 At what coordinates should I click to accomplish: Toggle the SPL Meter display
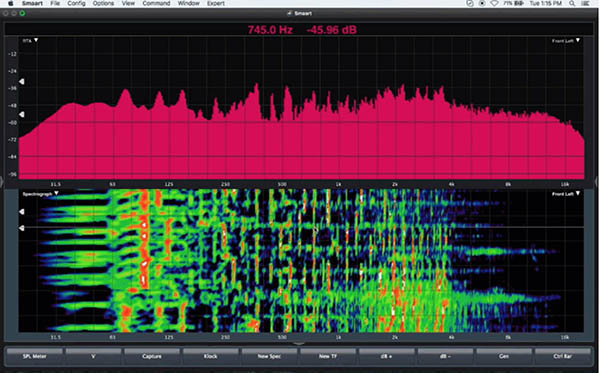point(34,356)
